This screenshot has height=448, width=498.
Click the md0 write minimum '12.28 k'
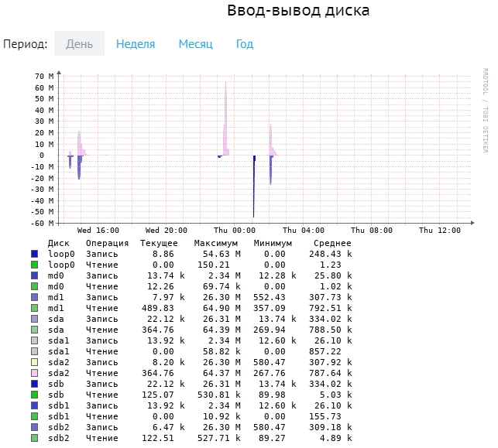[277, 275]
